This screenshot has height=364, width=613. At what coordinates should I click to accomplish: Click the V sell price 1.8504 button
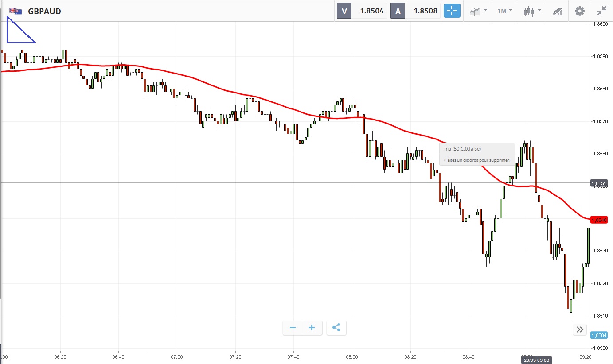pyautogui.click(x=362, y=11)
